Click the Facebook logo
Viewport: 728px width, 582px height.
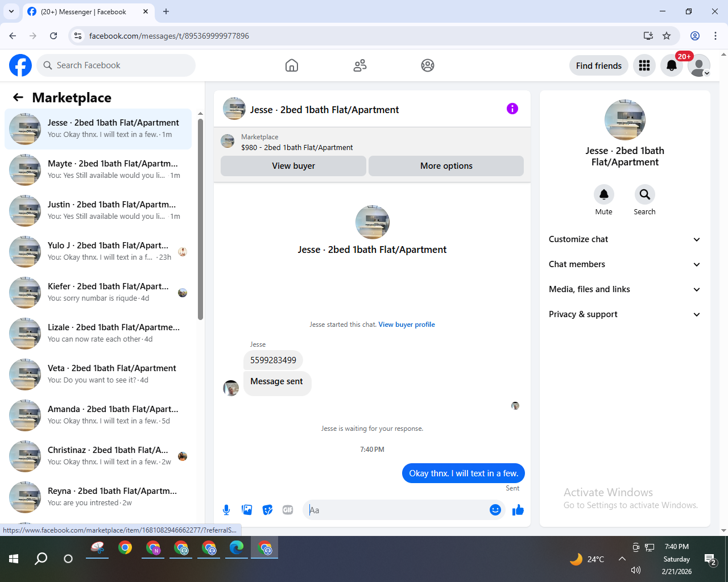(x=20, y=65)
